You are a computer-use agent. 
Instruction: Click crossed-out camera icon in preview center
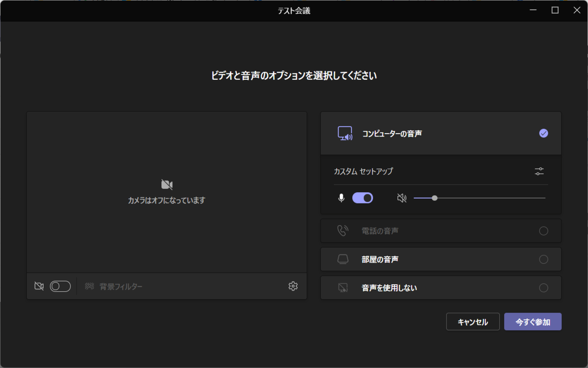(167, 184)
